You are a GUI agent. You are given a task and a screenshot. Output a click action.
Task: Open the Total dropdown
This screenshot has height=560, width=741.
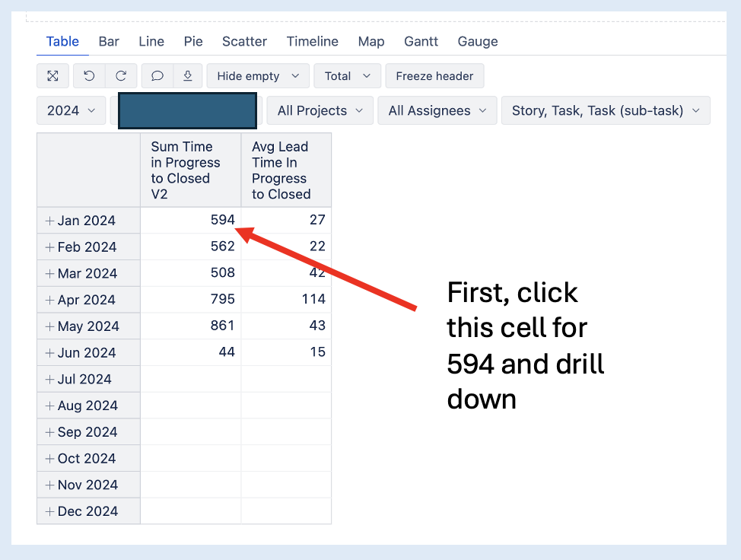[348, 76]
